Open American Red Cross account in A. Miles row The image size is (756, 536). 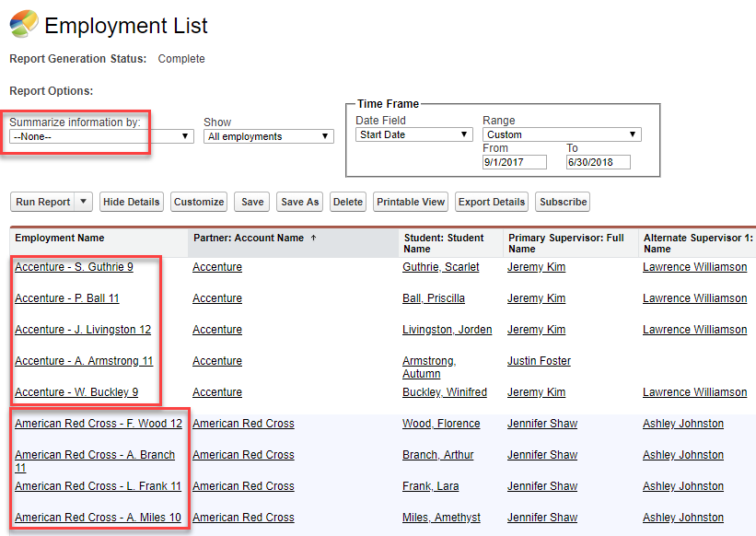pyautogui.click(x=243, y=518)
